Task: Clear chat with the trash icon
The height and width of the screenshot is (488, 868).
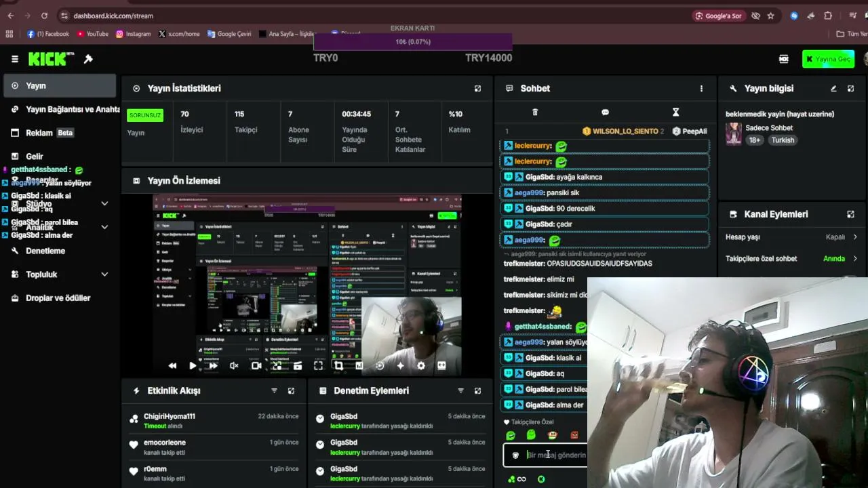Action: coord(534,112)
